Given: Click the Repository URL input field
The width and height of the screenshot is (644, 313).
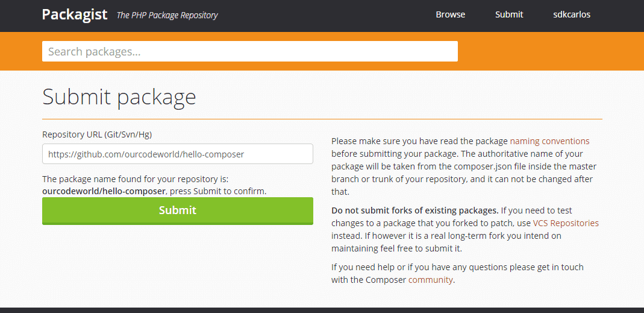Looking at the screenshot, I should point(177,154).
